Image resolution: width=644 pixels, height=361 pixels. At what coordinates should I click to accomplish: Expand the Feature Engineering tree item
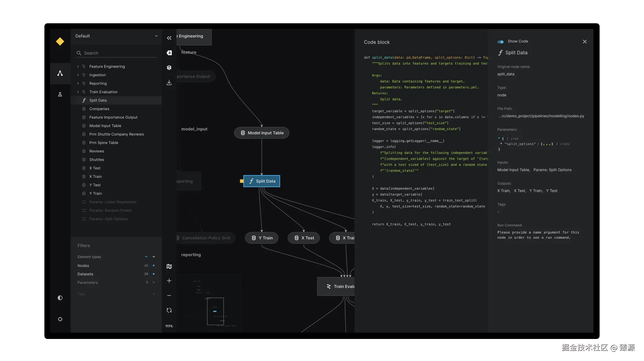click(78, 66)
